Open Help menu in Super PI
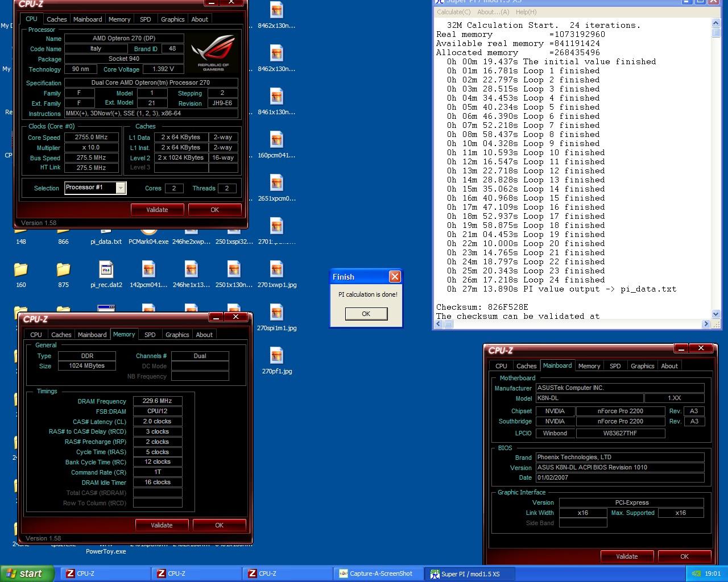This screenshot has width=728, height=582. point(526,12)
